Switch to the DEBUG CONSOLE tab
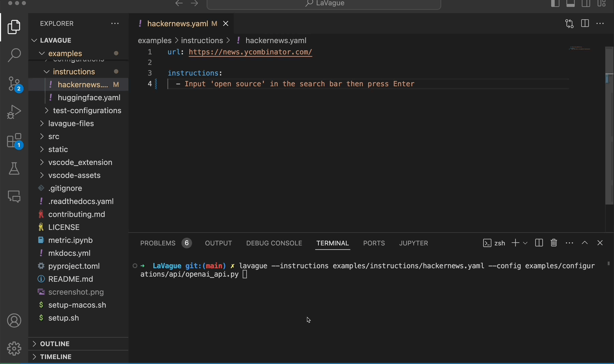This screenshot has height=364, width=614. [274, 243]
